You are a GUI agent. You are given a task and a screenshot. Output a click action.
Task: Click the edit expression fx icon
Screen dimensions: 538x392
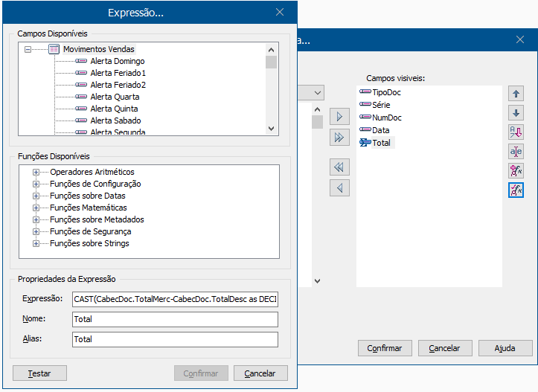pyautogui.click(x=516, y=190)
